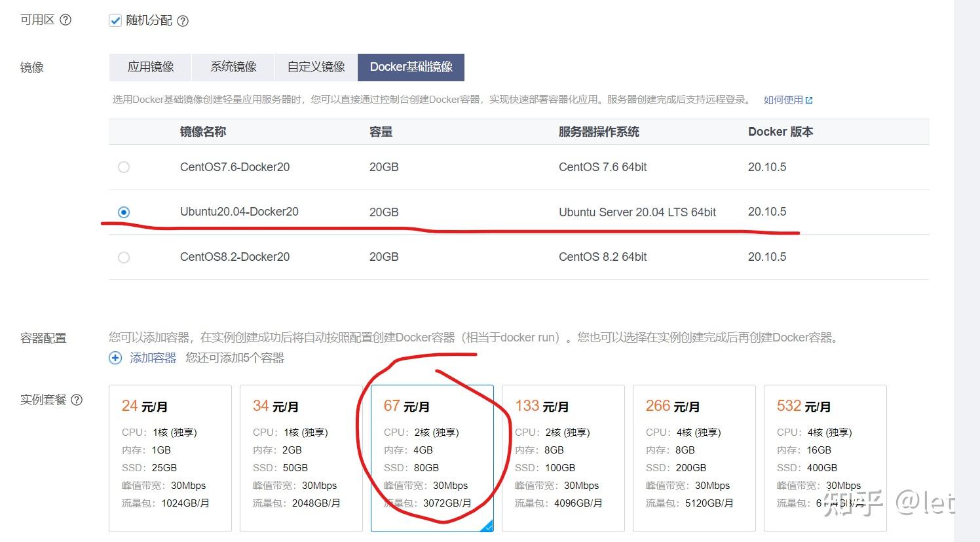Click the 内存 16GB line in the 532元 plan
980x542 pixels.
pos(804,450)
